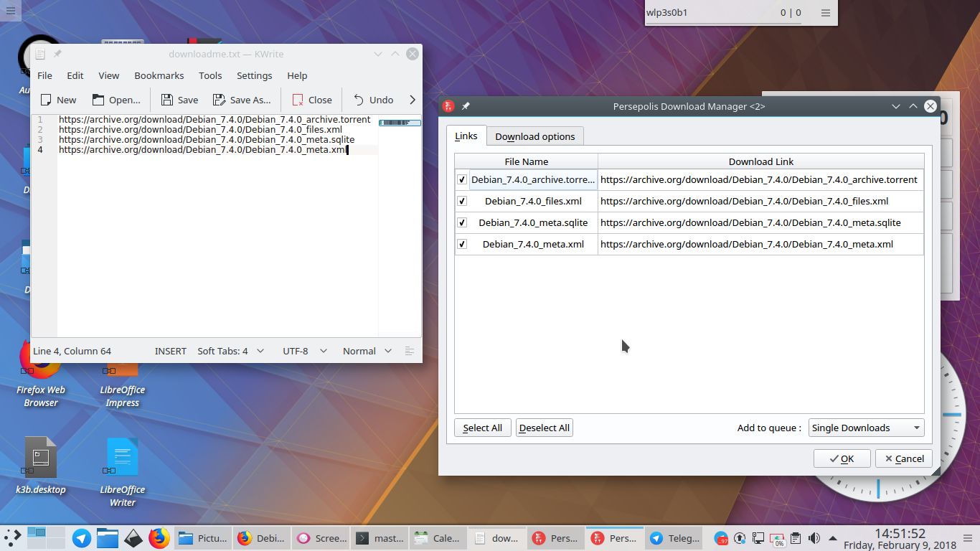Click the Download Link column header

[761, 161]
